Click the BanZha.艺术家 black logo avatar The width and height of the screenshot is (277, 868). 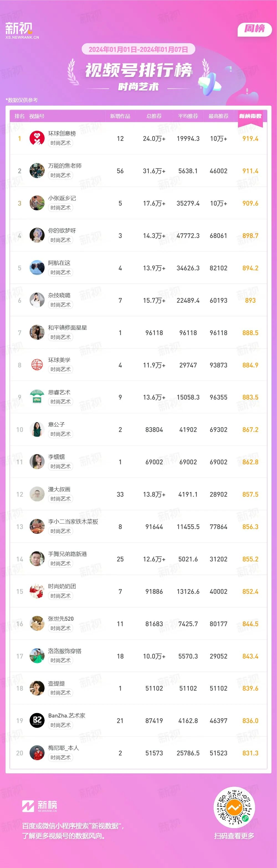[37, 721]
